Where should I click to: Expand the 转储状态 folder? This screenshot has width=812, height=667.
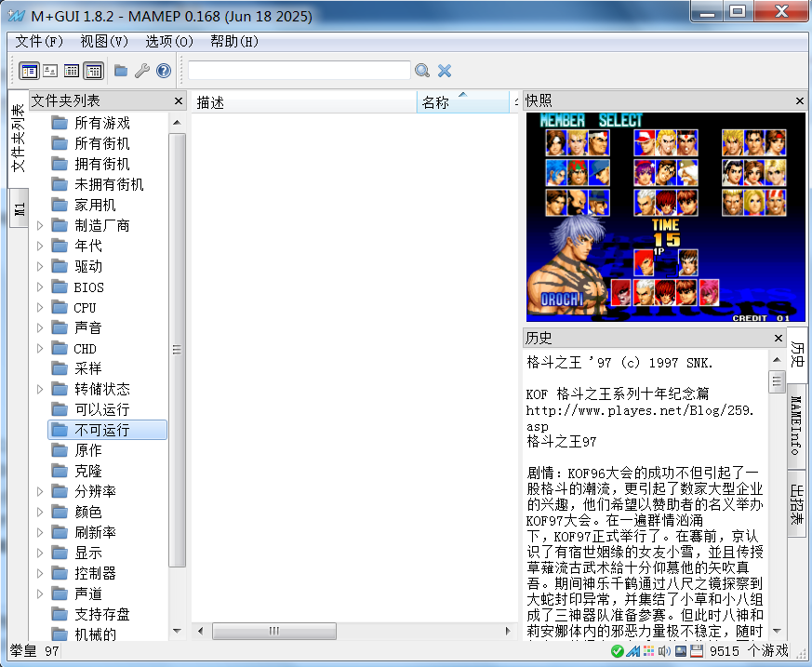click(40, 390)
